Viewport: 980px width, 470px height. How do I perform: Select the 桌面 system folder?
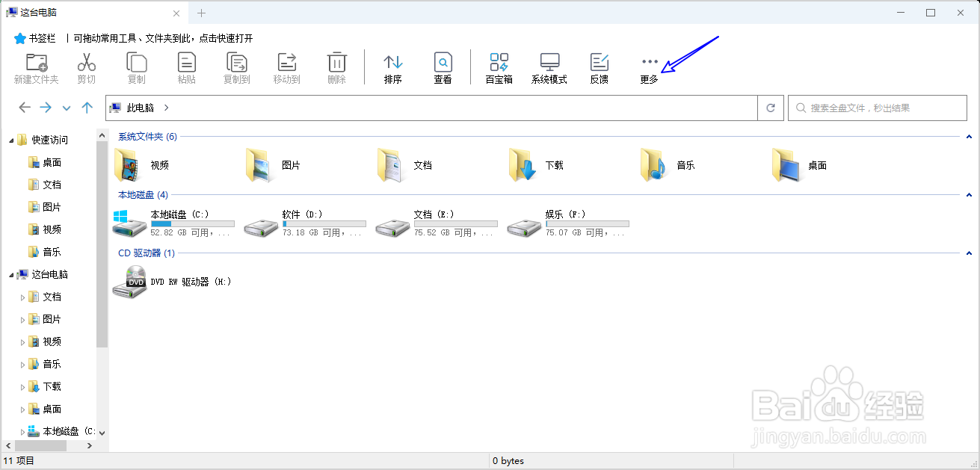coord(799,165)
